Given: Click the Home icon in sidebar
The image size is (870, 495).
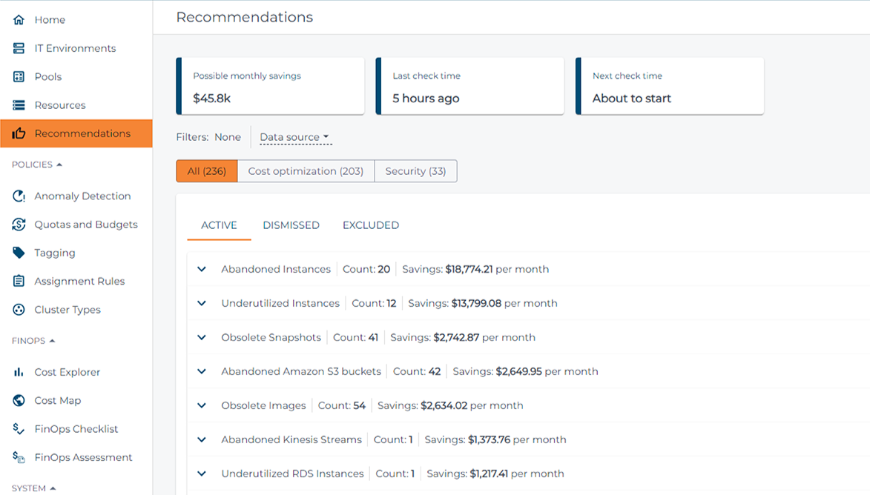Looking at the screenshot, I should [x=18, y=20].
